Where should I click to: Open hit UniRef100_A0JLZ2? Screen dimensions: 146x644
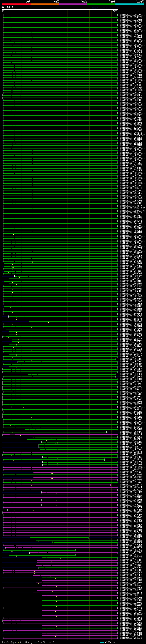point(131,35)
